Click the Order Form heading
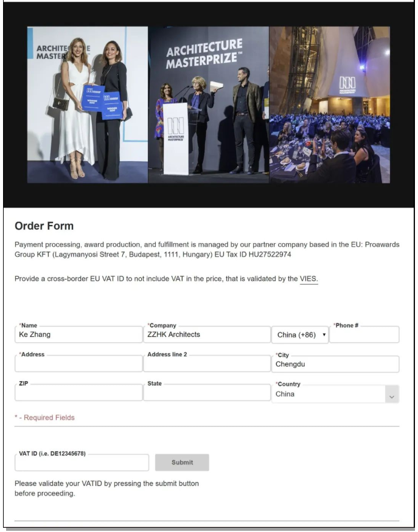 pos(44,226)
